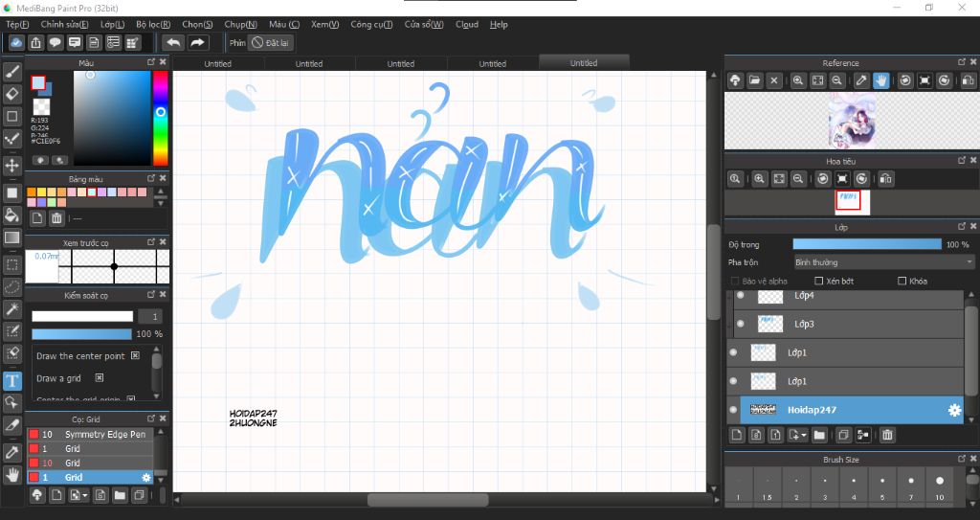
Task: Click the canvas horizontal scrollbar thumb
Action: coord(428,499)
